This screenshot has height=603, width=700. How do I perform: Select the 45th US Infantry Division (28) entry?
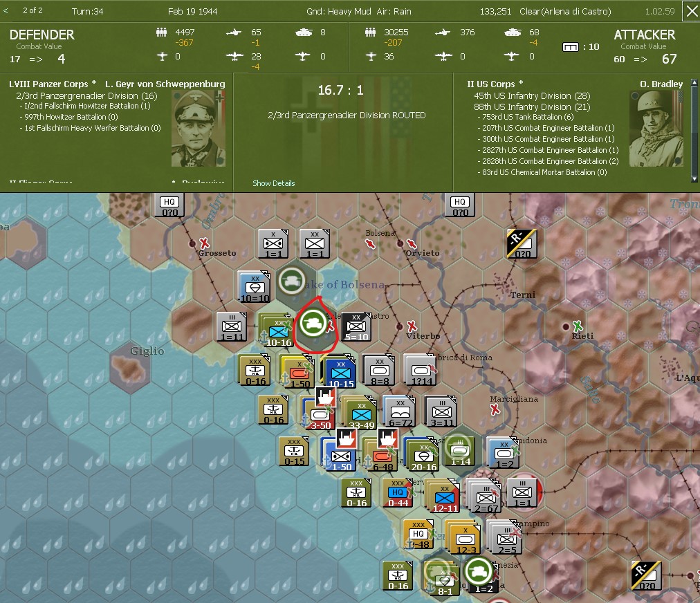[x=532, y=95]
